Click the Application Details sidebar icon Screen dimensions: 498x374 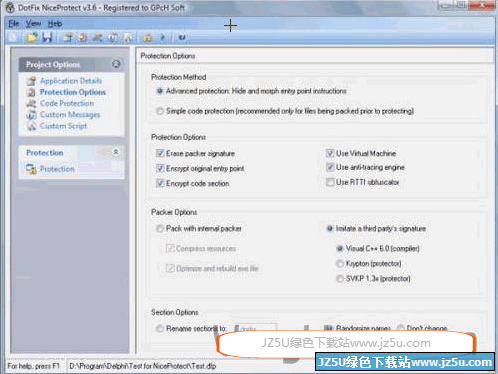pyautogui.click(x=31, y=81)
